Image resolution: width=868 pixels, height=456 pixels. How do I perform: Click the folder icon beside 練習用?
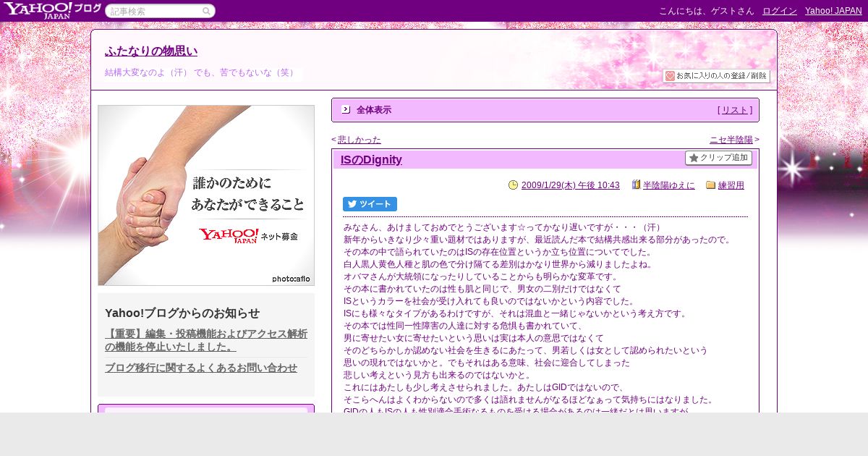710,185
